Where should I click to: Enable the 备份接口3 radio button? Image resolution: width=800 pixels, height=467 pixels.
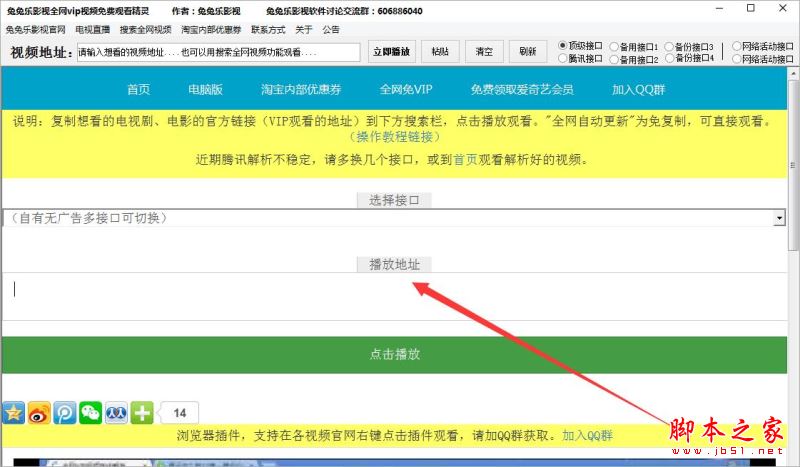coord(669,46)
